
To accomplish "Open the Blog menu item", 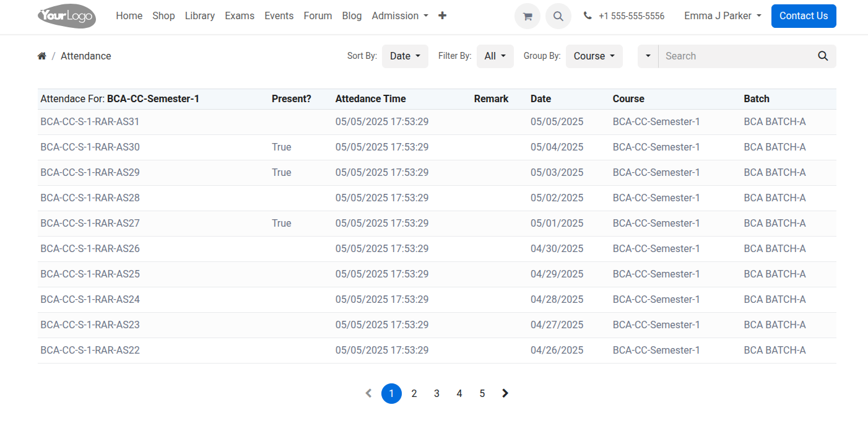I will [x=352, y=16].
